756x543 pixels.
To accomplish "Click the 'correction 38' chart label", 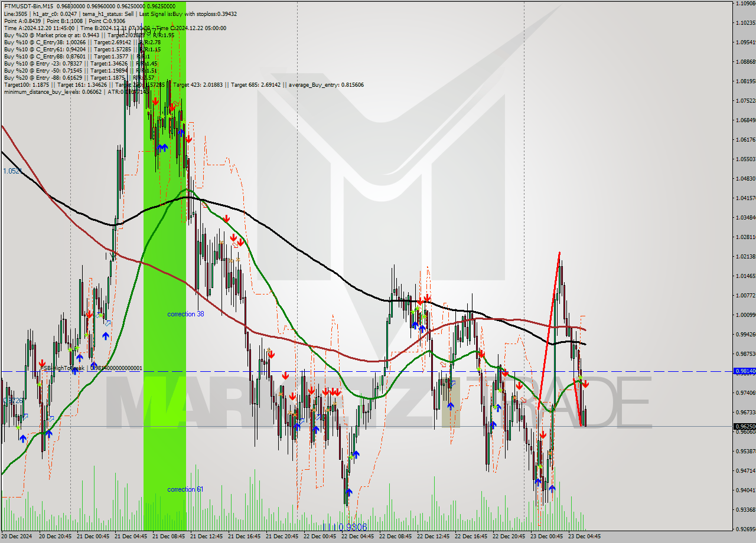I will (185, 314).
